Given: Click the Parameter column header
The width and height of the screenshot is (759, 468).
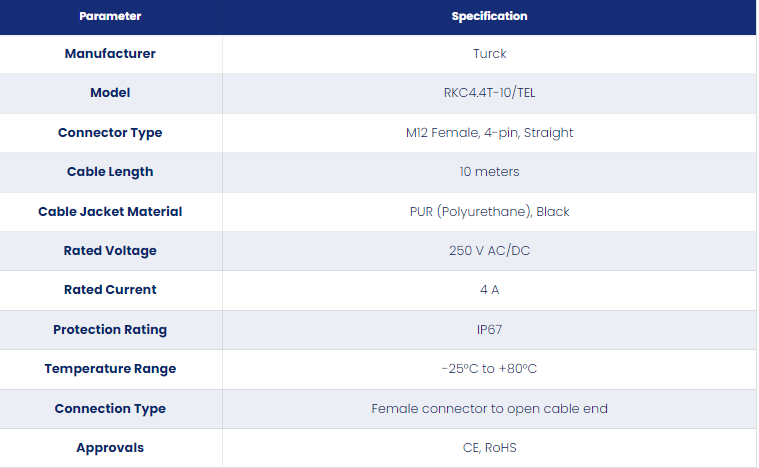Looking at the screenshot, I should click(x=110, y=16).
